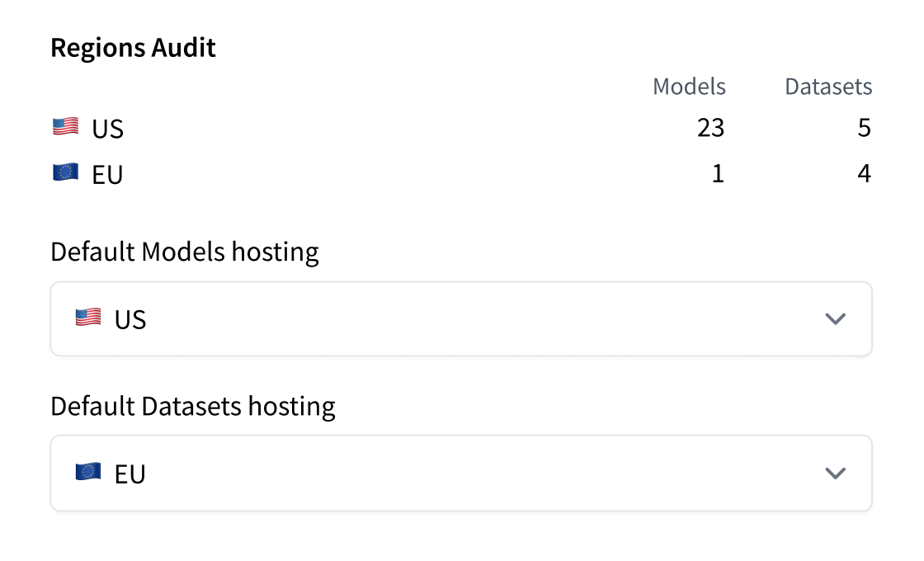The width and height of the screenshot is (924, 561).
Task: Click the EU flag icon in audit table
Action: (65, 173)
